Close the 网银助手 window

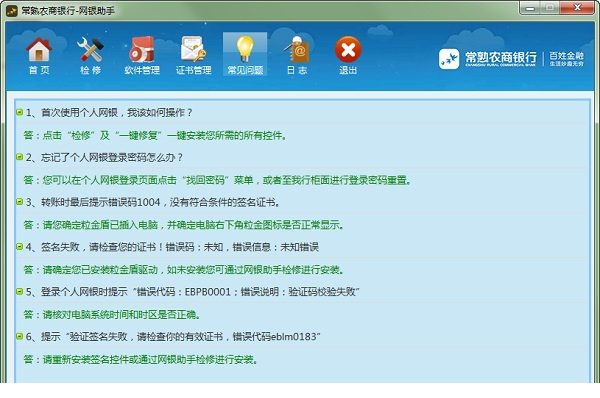pos(577,8)
